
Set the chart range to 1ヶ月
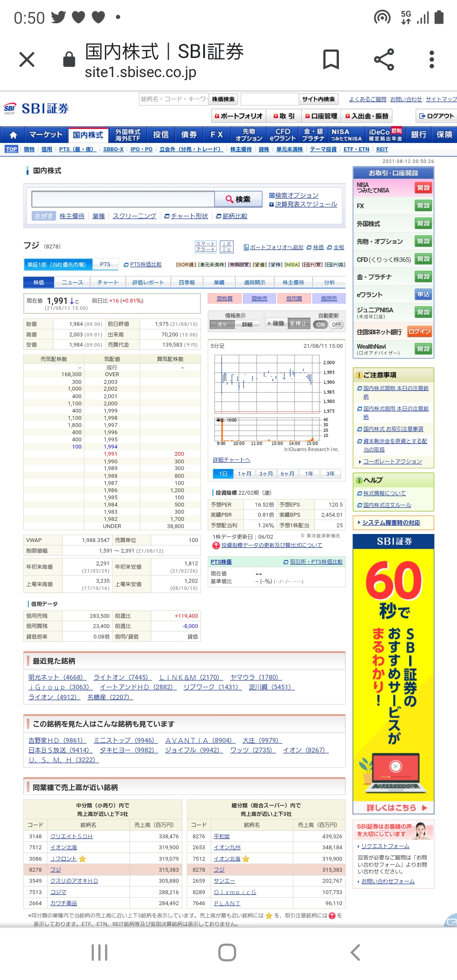click(x=245, y=473)
